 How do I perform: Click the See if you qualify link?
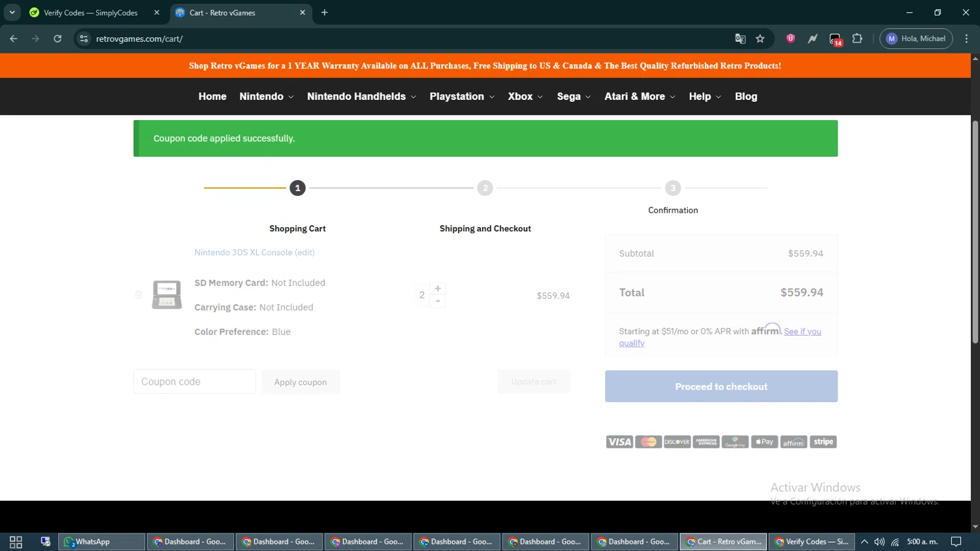coord(720,337)
